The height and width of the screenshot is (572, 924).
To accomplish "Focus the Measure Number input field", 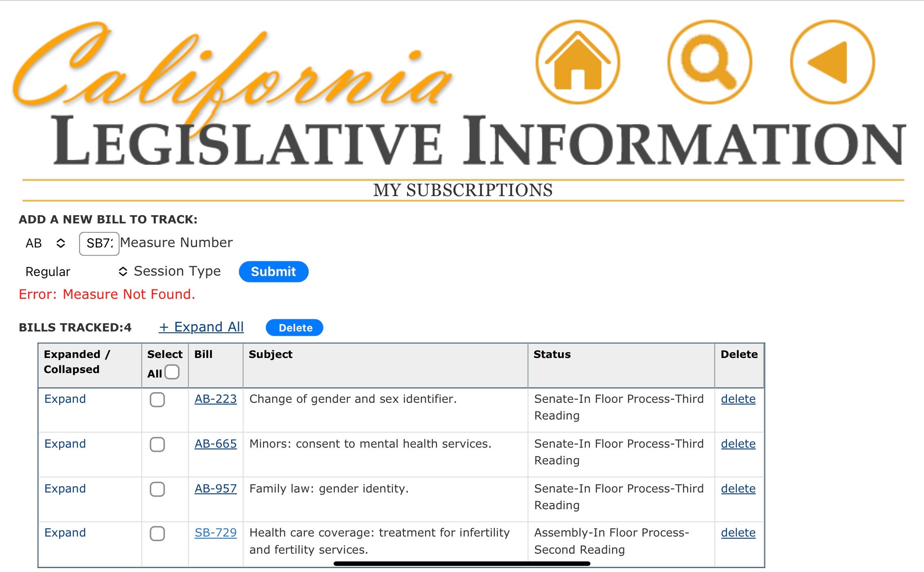I will coord(99,244).
